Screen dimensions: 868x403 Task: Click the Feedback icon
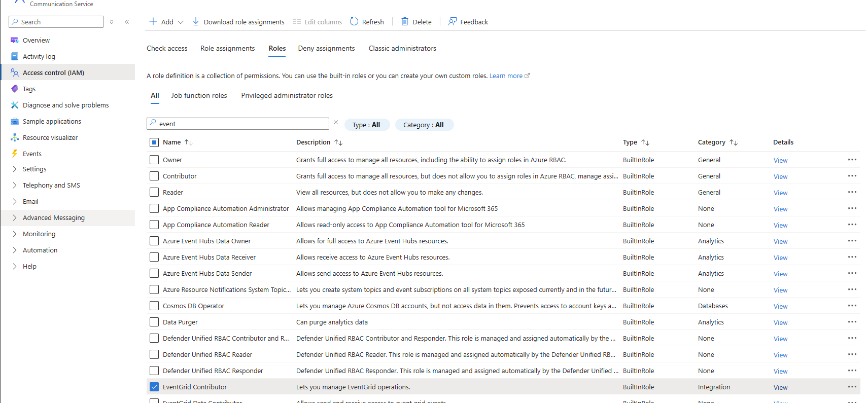453,21
